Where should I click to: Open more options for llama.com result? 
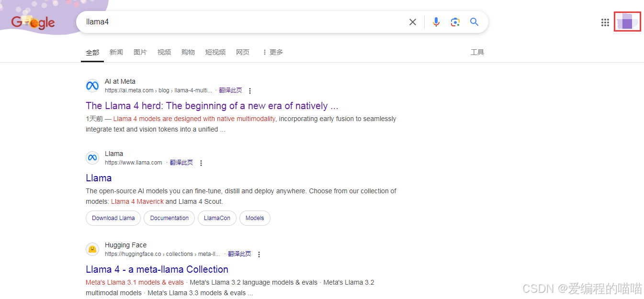201,163
